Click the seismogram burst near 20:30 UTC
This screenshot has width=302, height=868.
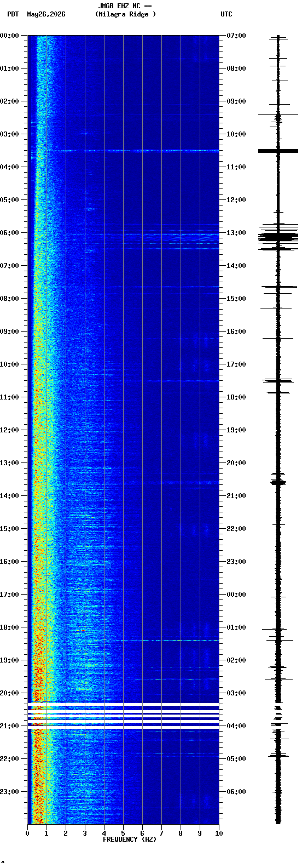tap(278, 482)
